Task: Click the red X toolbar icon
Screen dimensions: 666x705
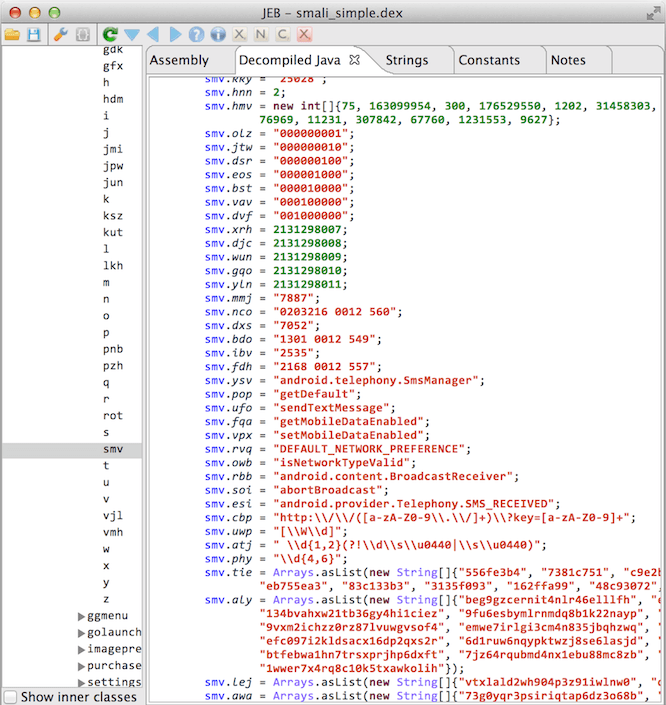Action: click(304, 35)
